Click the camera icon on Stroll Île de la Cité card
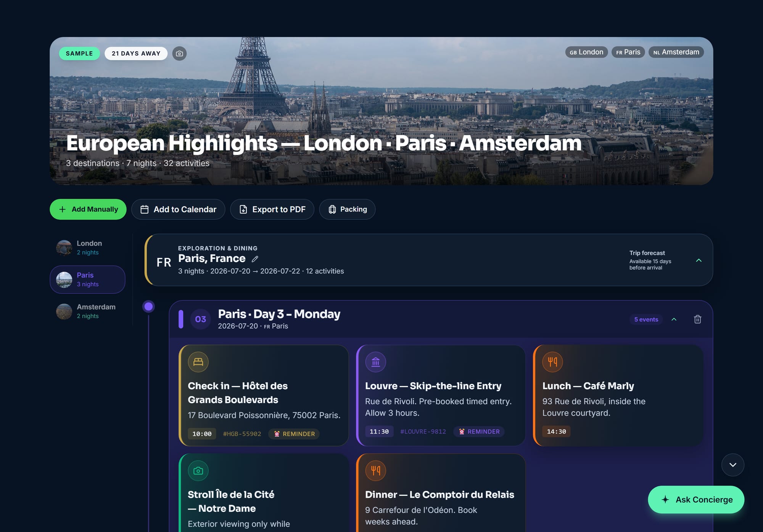 [x=198, y=471]
